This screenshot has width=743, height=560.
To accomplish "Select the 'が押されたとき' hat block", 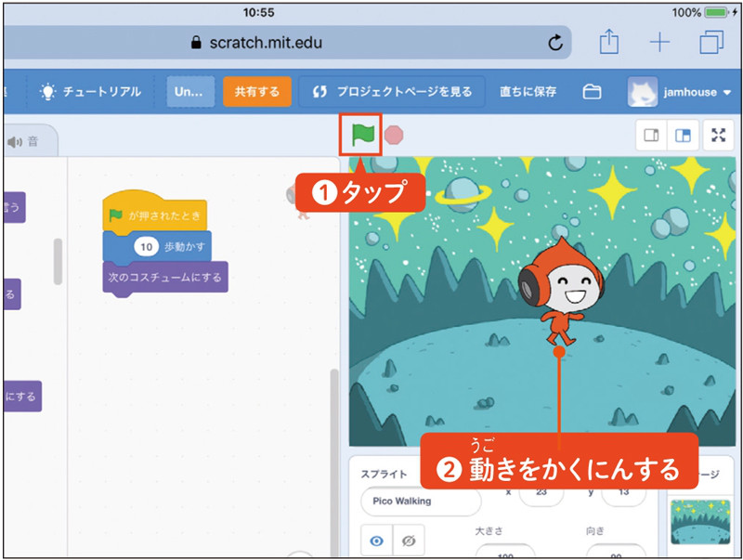I will [154, 213].
